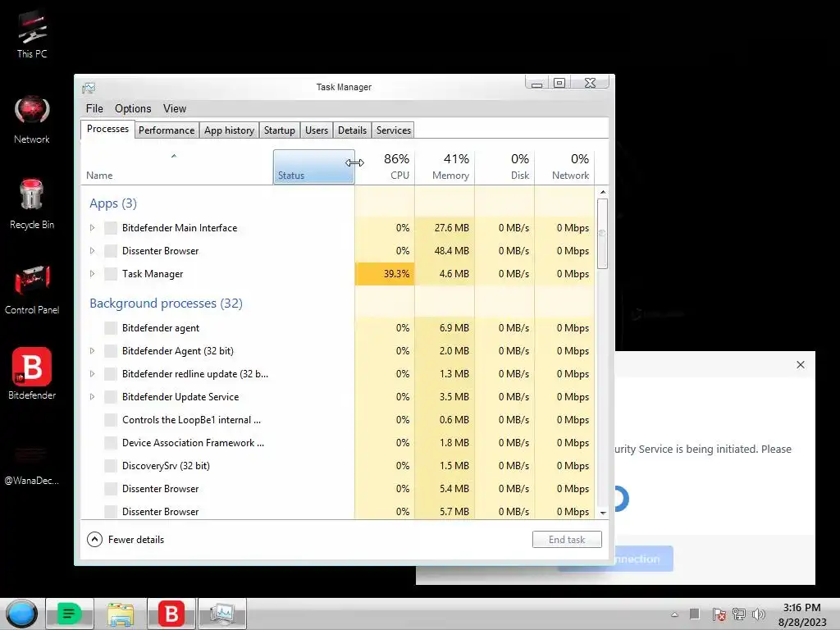
Task: Select the Controls the LoopBe1 internal row
Action: pos(337,420)
